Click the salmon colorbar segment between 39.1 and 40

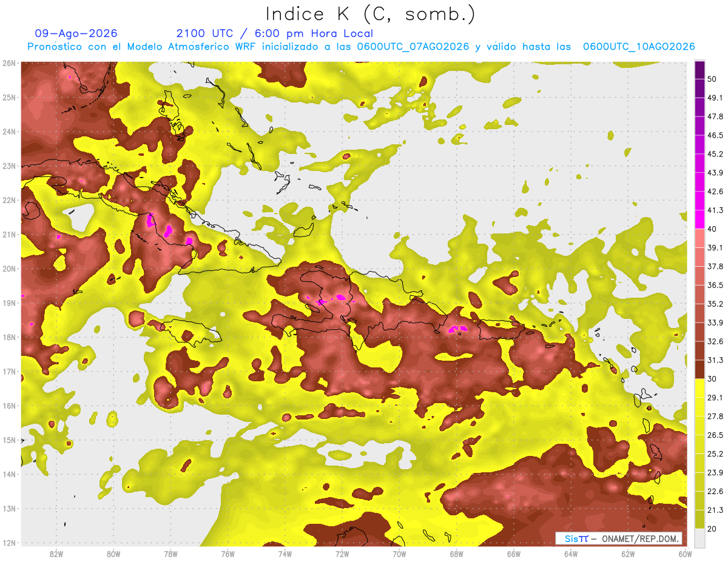click(x=699, y=238)
